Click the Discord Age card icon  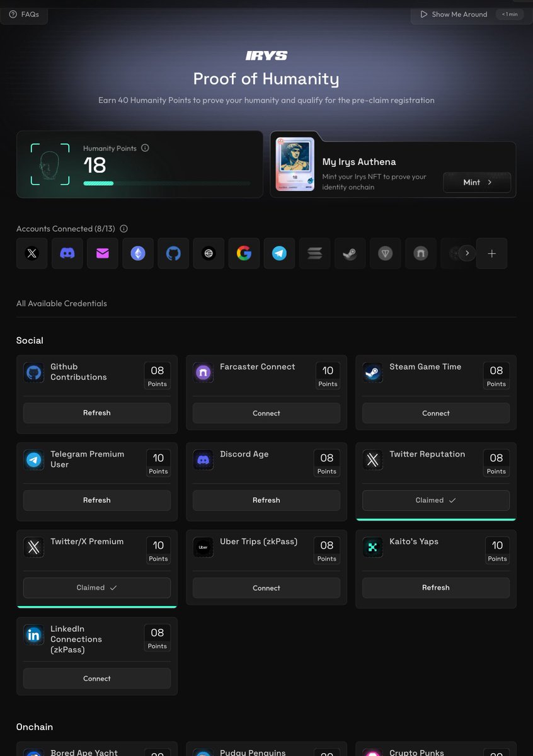203,460
